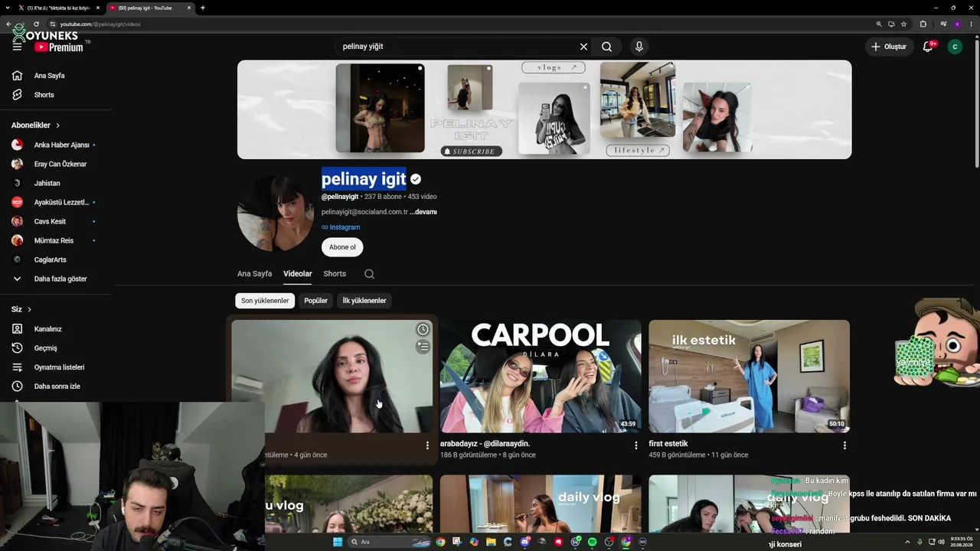This screenshot has width=980, height=551.
Task: Sort videos by İlk yüklenenler
Action: pos(364,301)
